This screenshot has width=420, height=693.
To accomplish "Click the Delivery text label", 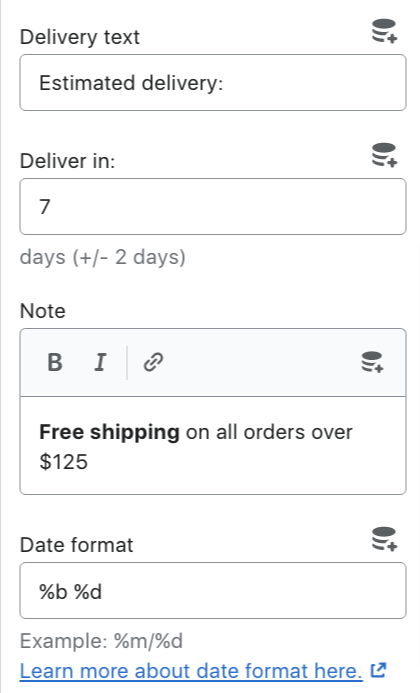I will (80, 37).
